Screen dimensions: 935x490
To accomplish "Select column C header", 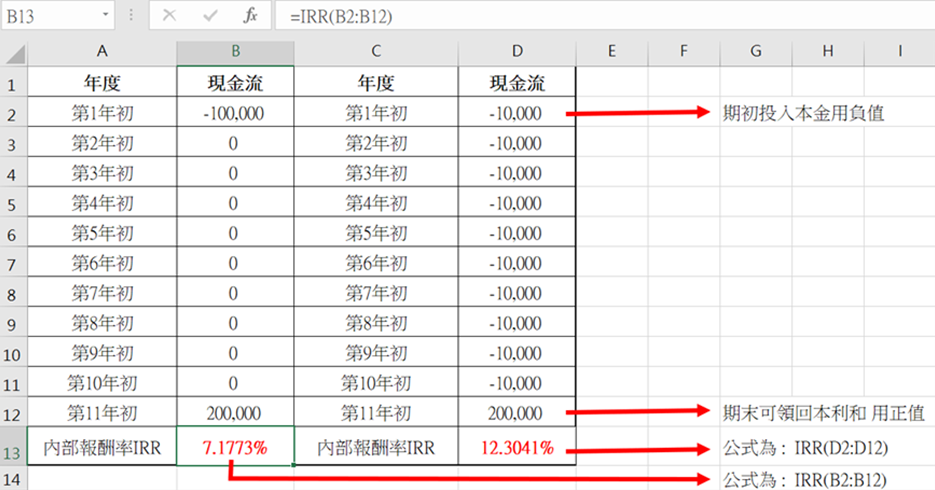I will [x=376, y=52].
